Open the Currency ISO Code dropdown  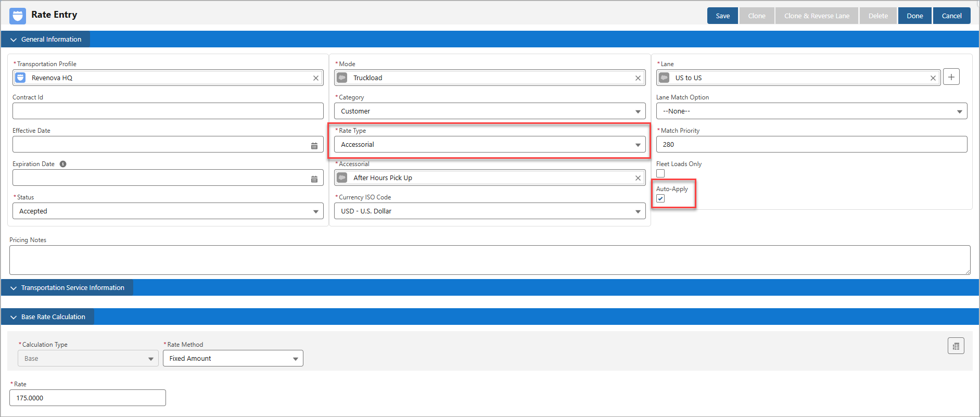click(490, 211)
